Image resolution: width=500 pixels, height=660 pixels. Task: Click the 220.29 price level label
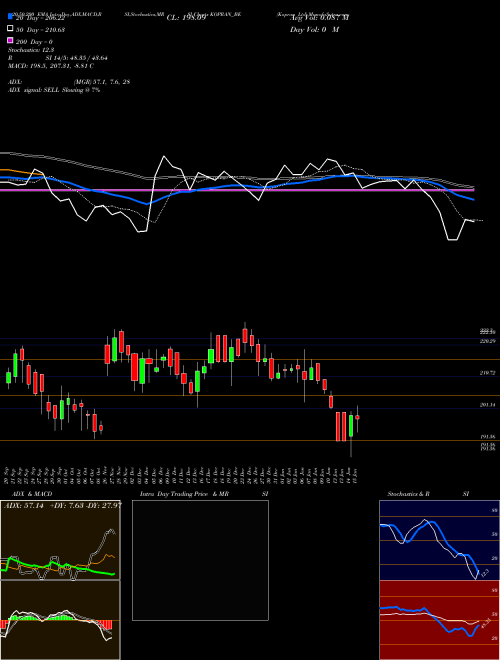coord(487,341)
